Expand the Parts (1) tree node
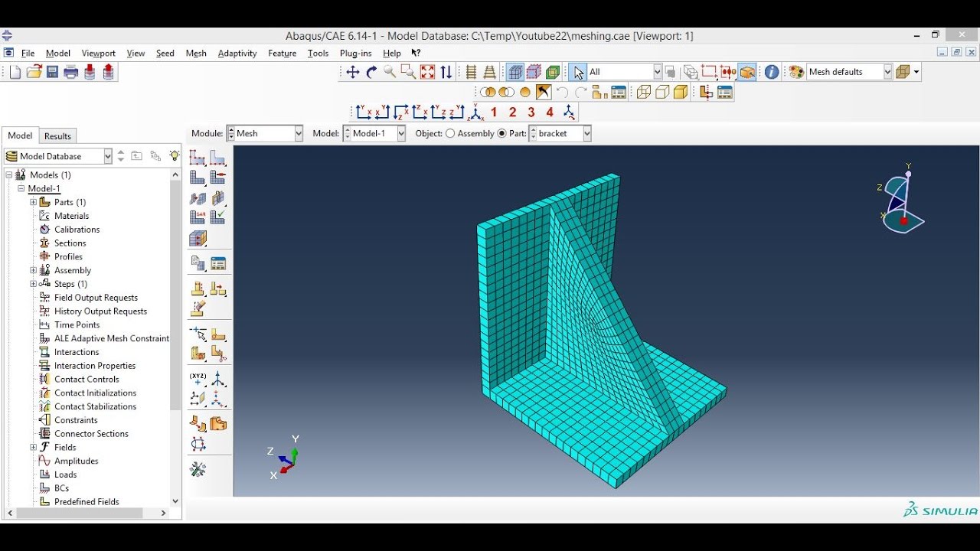980x551 pixels. [x=33, y=202]
